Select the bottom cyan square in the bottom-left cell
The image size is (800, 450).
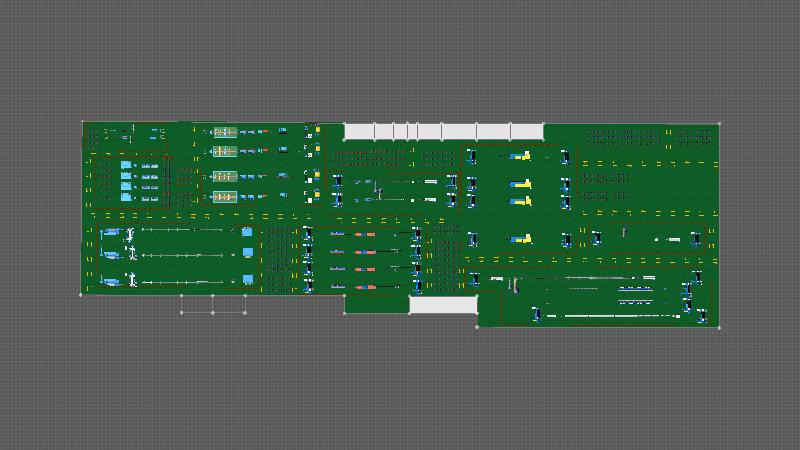[x=247, y=280]
